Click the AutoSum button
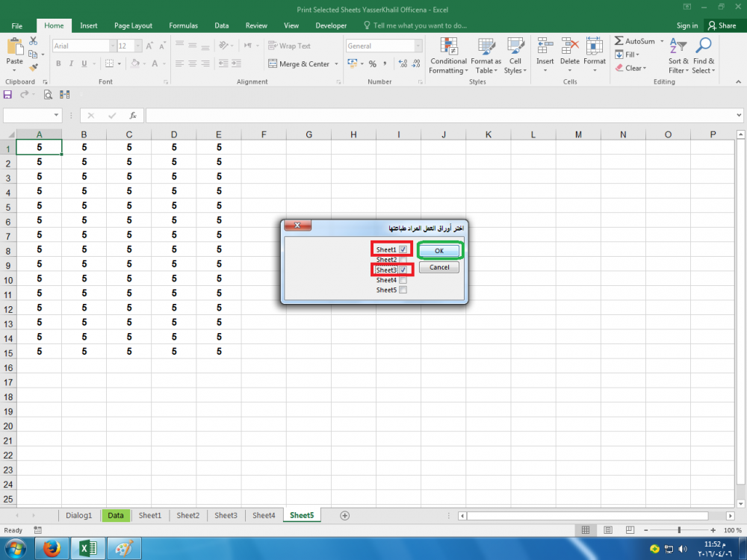 pos(636,41)
